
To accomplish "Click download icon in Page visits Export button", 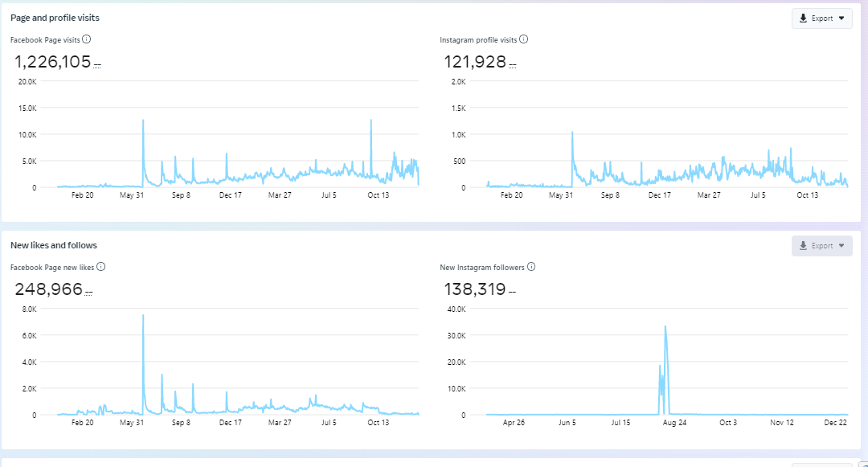I will tap(803, 18).
